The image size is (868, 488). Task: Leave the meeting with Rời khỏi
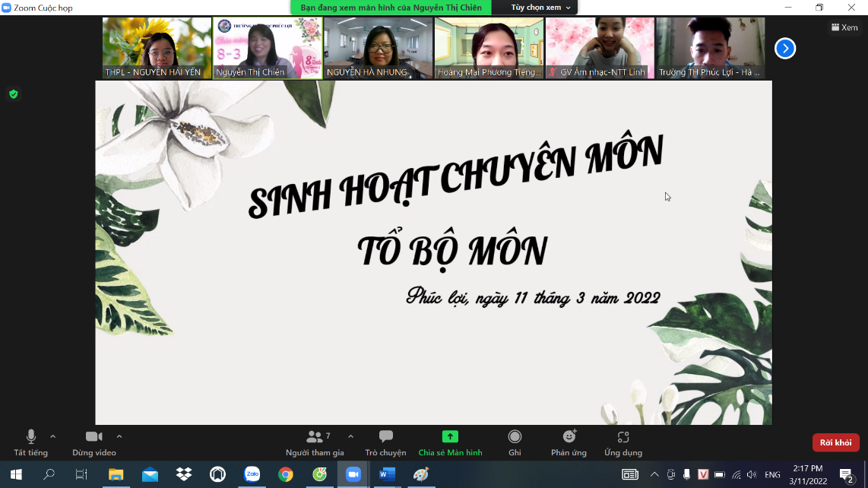835,442
